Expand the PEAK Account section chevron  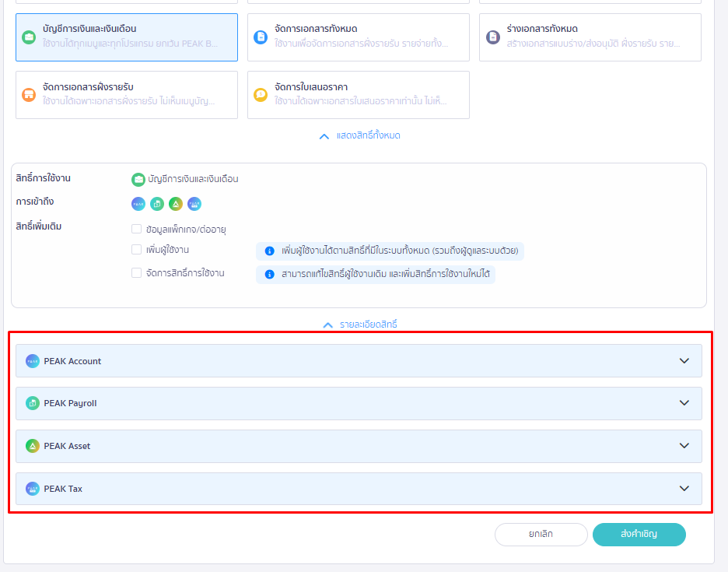(684, 361)
